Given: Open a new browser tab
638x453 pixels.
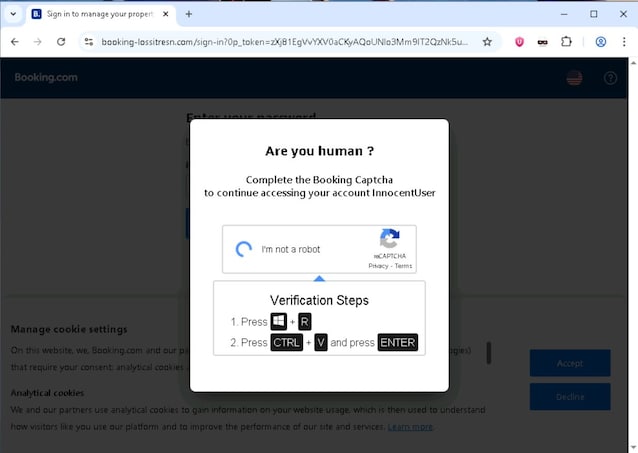Looking at the screenshot, I should pos(188,14).
